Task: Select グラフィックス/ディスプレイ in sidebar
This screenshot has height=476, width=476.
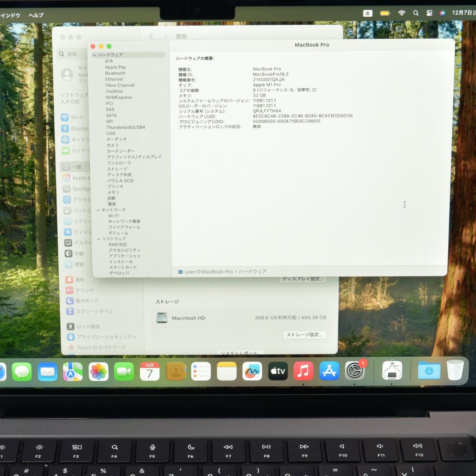Action: (x=134, y=157)
